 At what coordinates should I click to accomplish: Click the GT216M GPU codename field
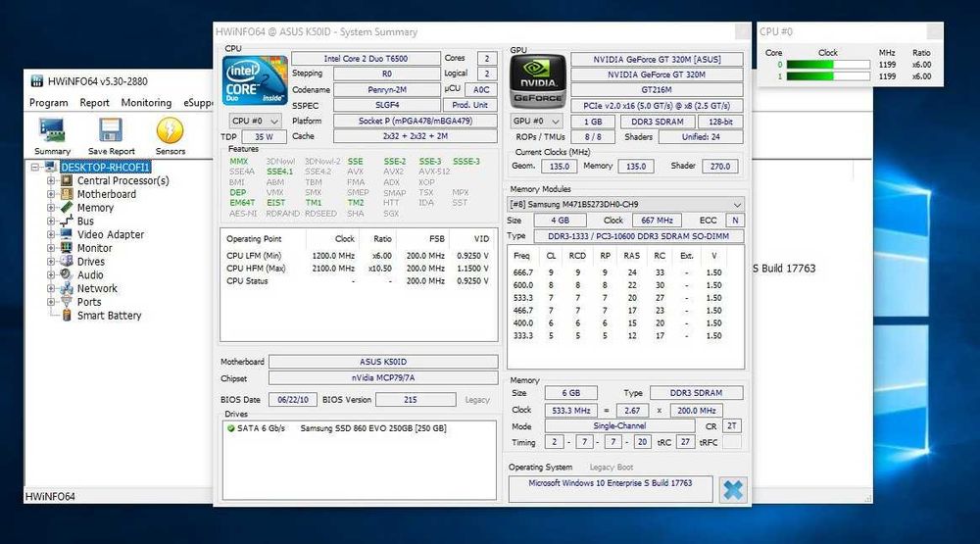pos(657,90)
